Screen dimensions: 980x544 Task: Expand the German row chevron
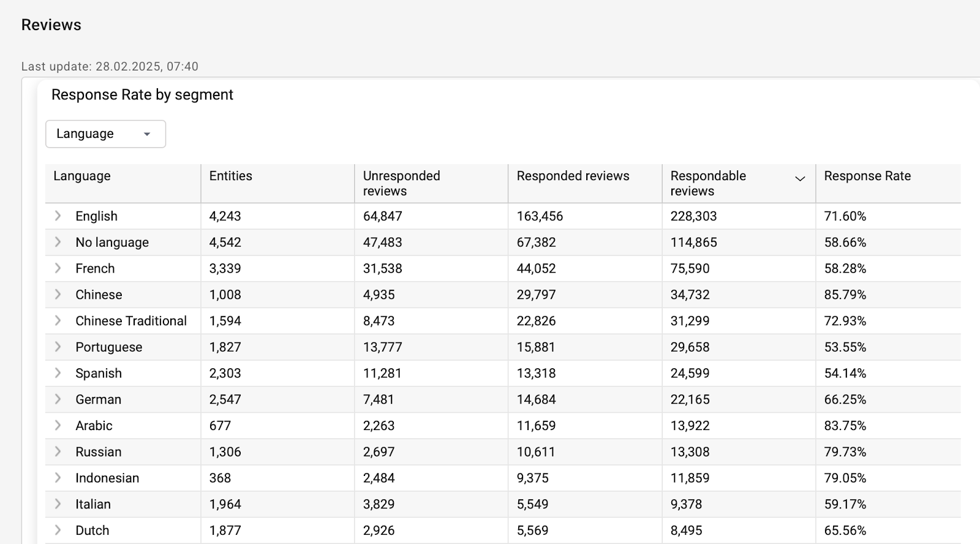[58, 399]
